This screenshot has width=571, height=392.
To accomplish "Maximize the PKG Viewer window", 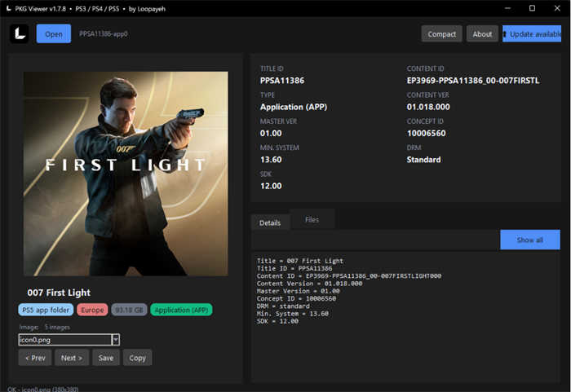I will (532, 8).
